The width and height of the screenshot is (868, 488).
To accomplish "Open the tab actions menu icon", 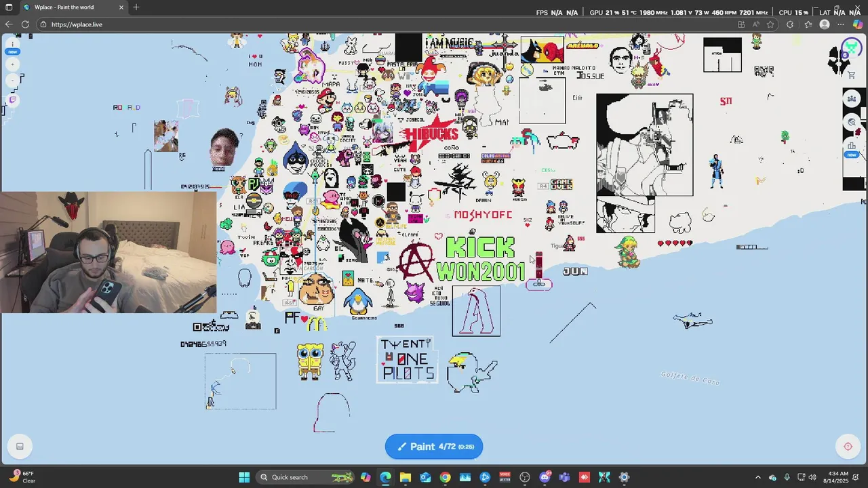I will 8,7.
